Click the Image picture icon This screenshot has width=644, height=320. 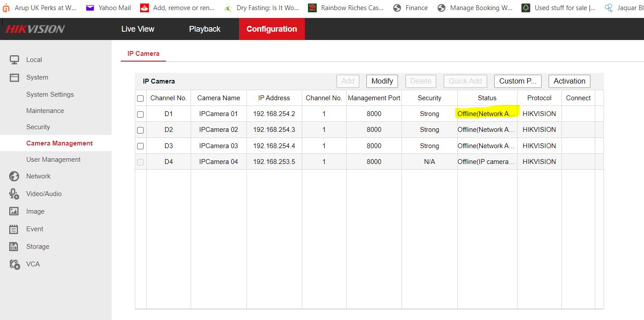[14, 211]
